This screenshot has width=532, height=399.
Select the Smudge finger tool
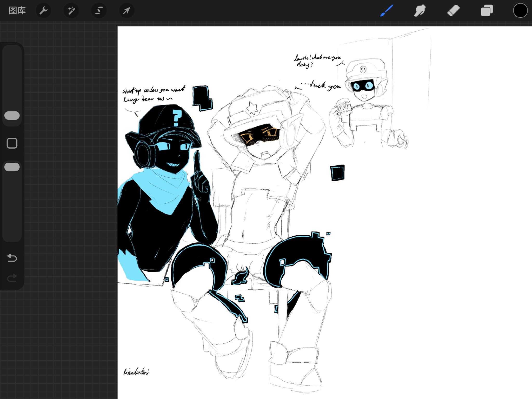tap(420, 11)
